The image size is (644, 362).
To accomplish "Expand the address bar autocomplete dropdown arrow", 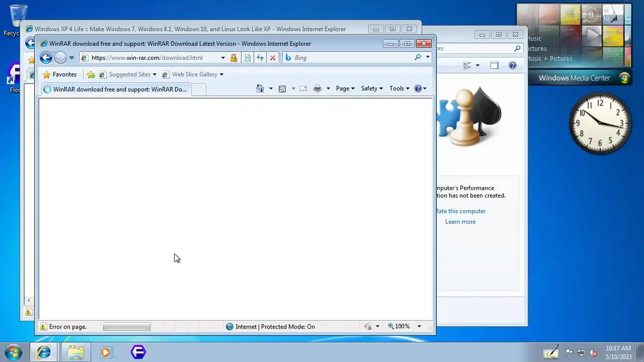I will coord(223,58).
